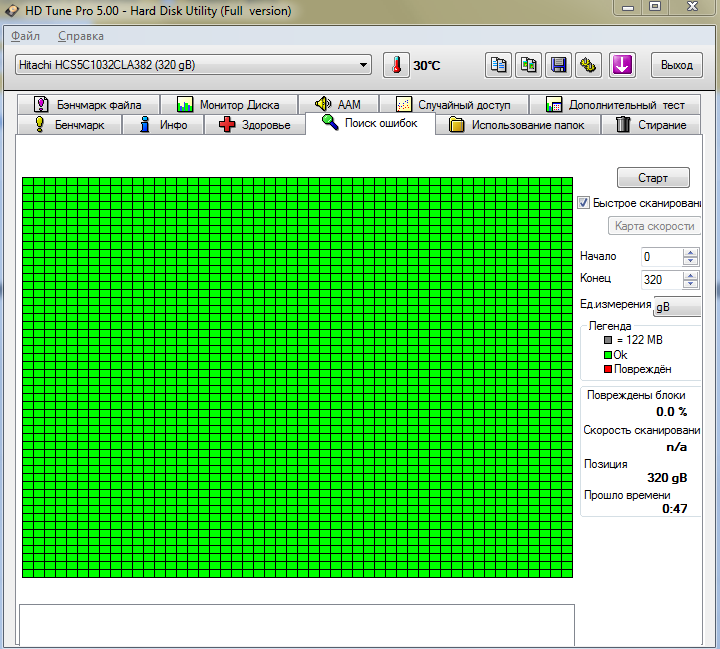This screenshot has height=649, width=720.
Task: Maximize the HD Tune Pro window
Action: coord(654,7)
